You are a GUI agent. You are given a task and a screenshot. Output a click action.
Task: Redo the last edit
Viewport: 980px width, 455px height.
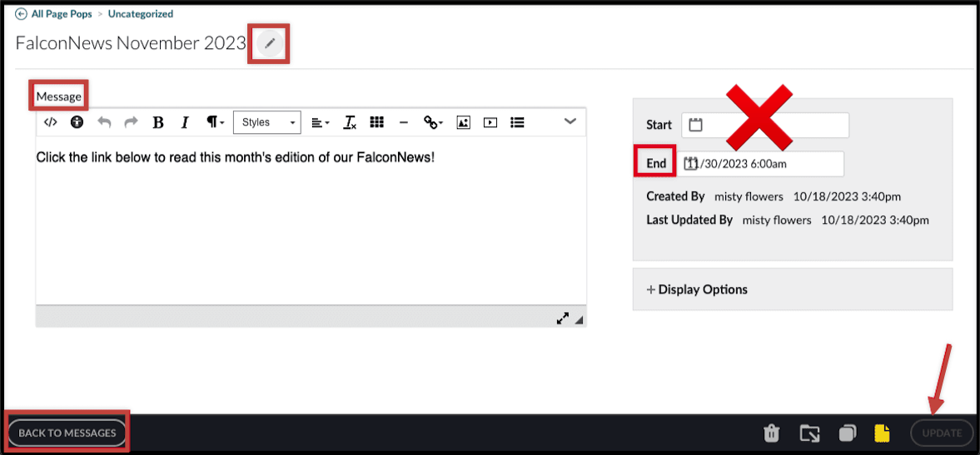(132, 122)
